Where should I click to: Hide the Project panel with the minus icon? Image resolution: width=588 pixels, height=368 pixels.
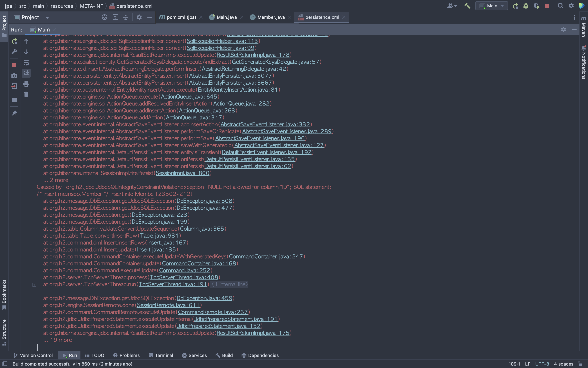click(150, 17)
